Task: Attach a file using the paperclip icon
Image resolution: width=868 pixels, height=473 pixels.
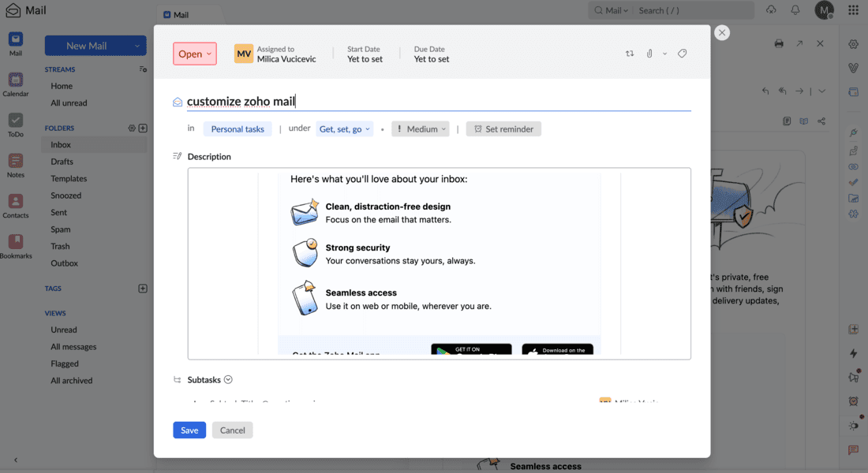Action: (x=649, y=53)
